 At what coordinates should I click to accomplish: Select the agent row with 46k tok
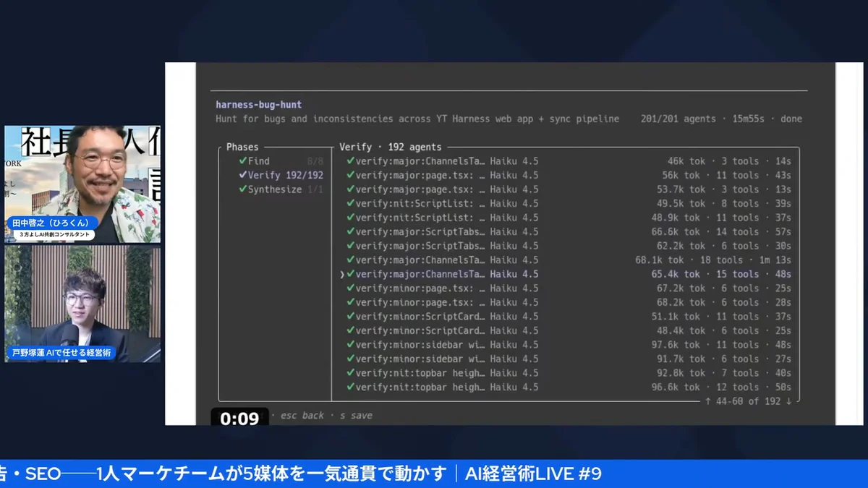[569, 161]
